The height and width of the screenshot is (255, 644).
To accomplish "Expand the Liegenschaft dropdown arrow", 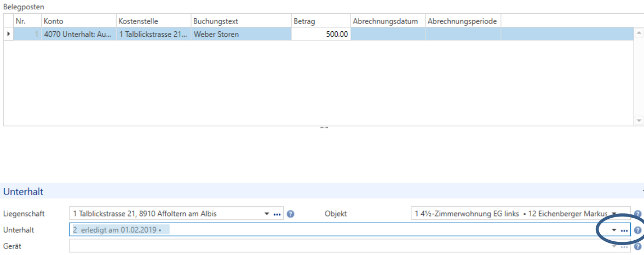I will [267, 214].
